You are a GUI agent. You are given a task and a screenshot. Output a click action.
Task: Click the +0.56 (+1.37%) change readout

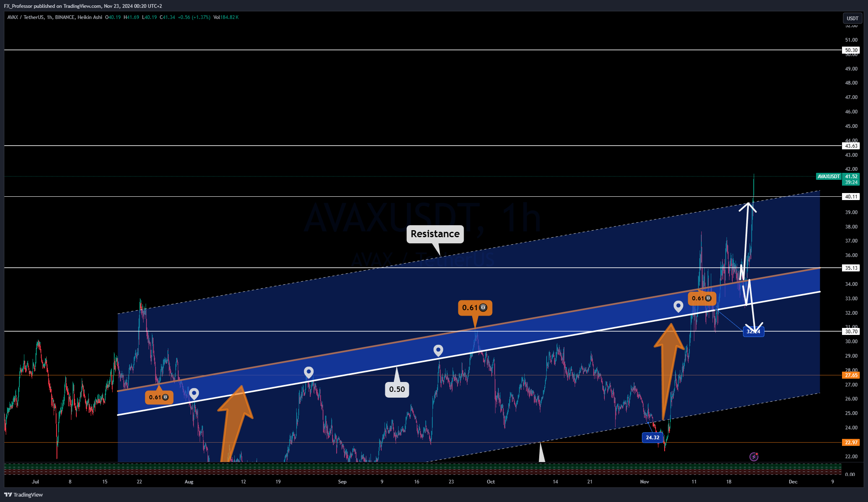coord(194,17)
